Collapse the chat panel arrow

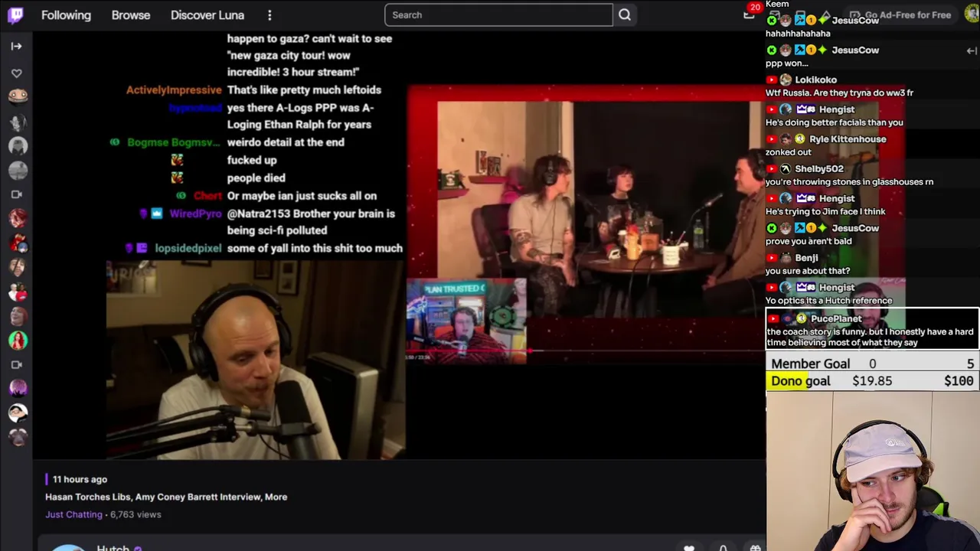(971, 51)
